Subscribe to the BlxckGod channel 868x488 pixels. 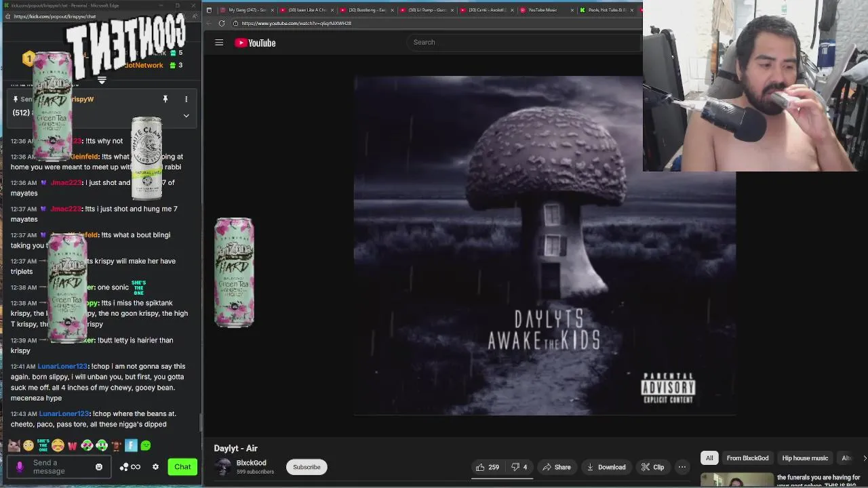pos(307,467)
